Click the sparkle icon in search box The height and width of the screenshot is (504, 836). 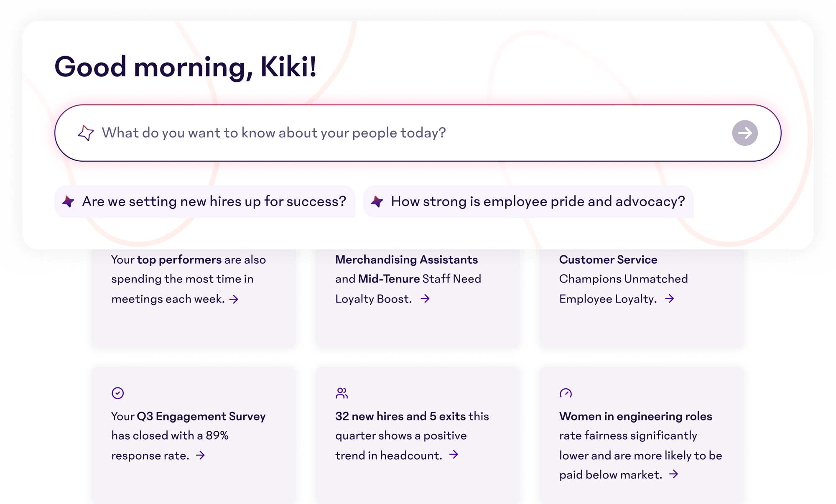click(x=86, y=133)
